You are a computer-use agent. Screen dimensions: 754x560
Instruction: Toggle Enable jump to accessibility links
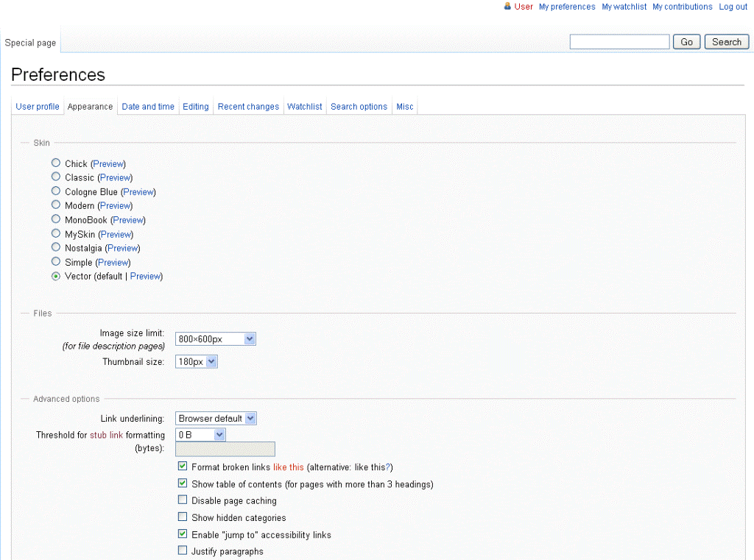tap(183, 534)
